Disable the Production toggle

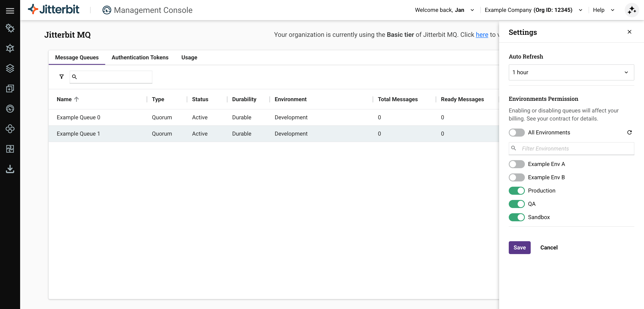pyautogui.click(x=516, y=191)
